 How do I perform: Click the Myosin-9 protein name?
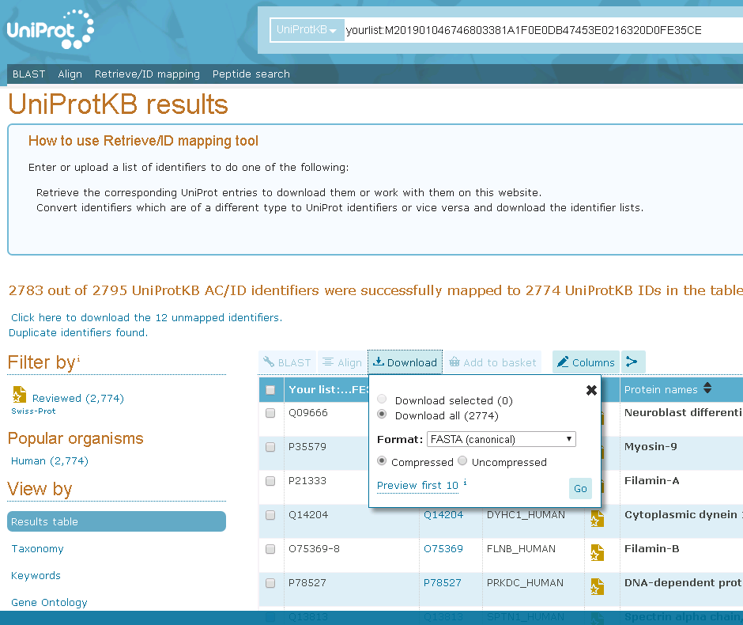tap(650, 447)
